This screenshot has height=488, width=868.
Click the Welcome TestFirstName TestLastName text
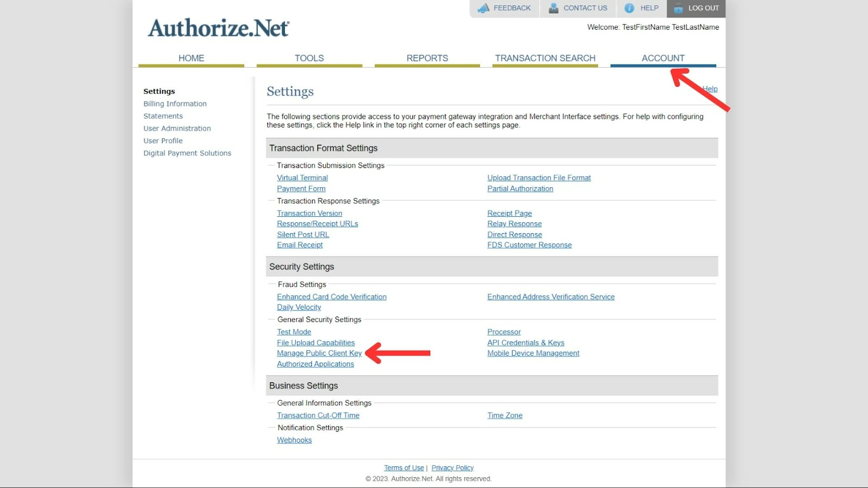click(x=653, y=27)
